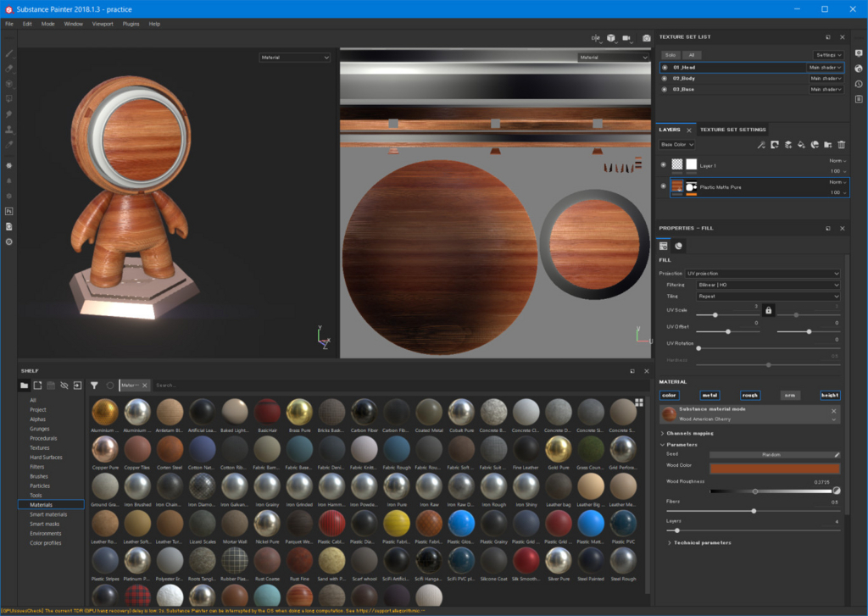The height and width of the screenshot is (616, 868).
Task: Select Smart materials shelf category
Action: [x=48, y=514]
